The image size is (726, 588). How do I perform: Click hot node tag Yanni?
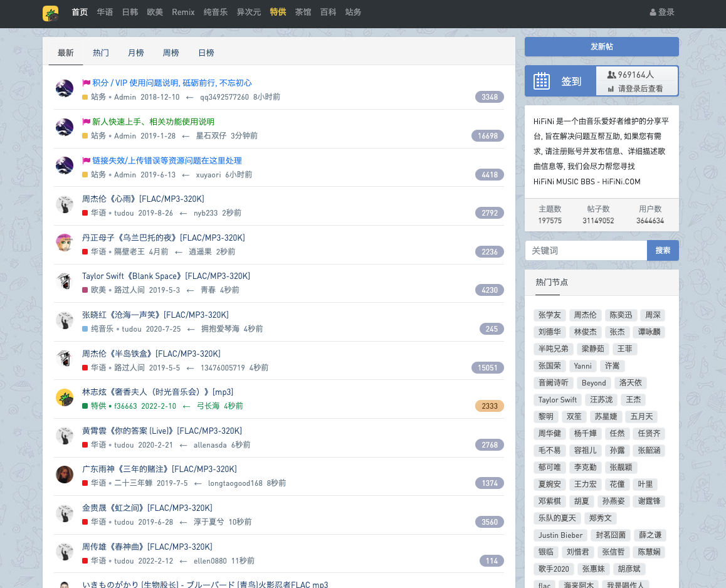583,366
